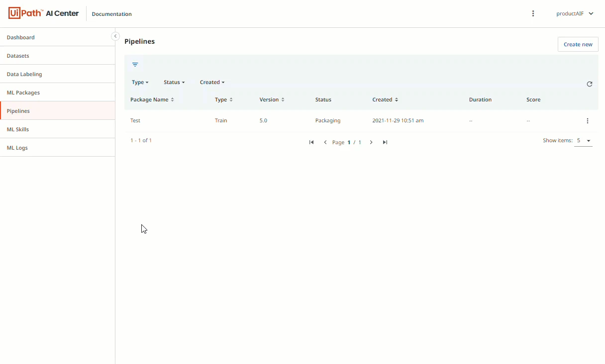Open ML Packages in the sidebar

point(58,92)
